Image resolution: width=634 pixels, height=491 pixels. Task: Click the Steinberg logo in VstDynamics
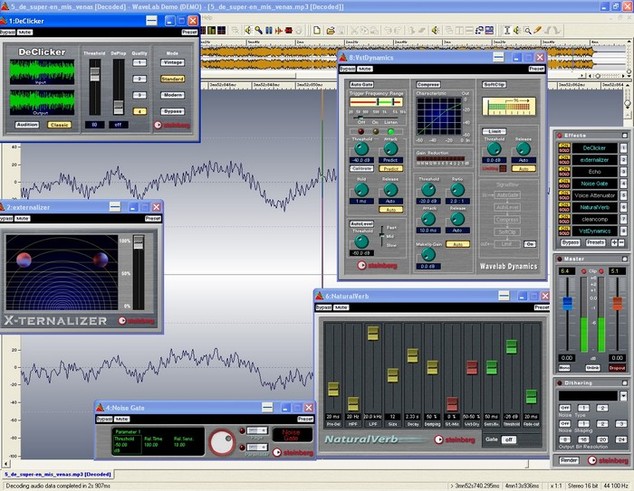[x=377, y=266]
